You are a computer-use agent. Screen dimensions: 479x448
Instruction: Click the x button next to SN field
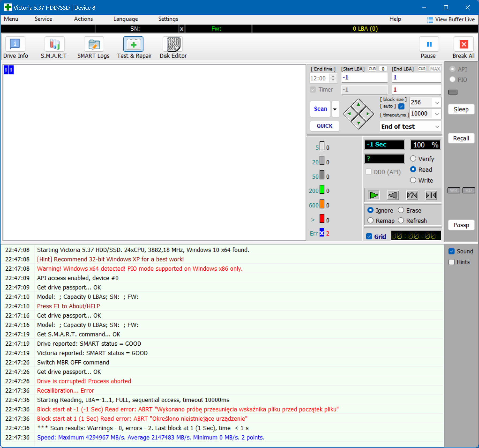pos(182,29)
